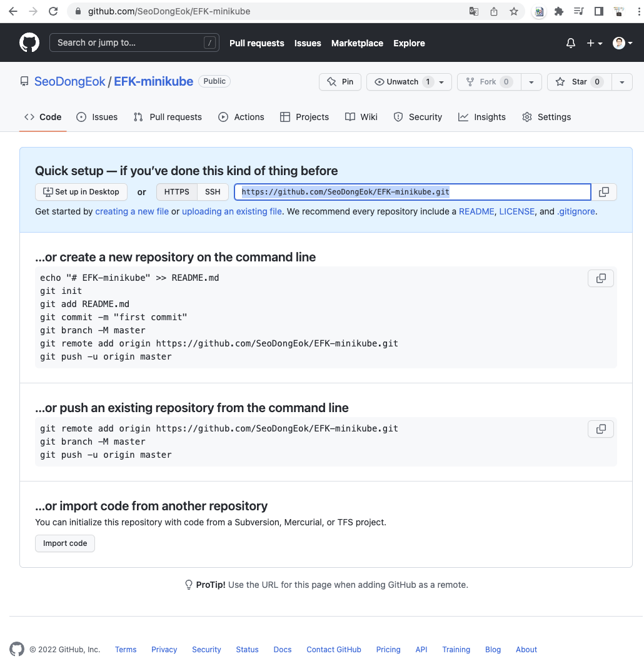This screenshot has width=644, height=666.
Task: Pin the repository with the Pin button
Action: pos(340,82)
